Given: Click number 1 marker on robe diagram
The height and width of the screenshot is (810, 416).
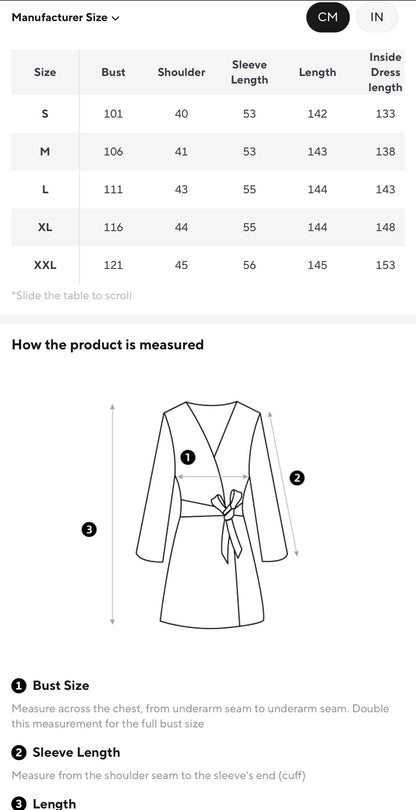Looking at the screenshot, I should pyautogui.click(x=188, y=457).
